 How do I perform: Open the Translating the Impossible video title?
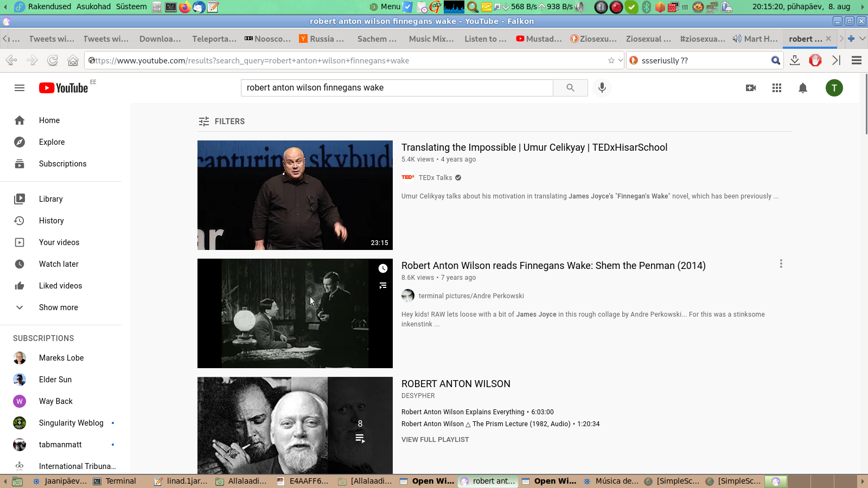click(x=534, y=147)
